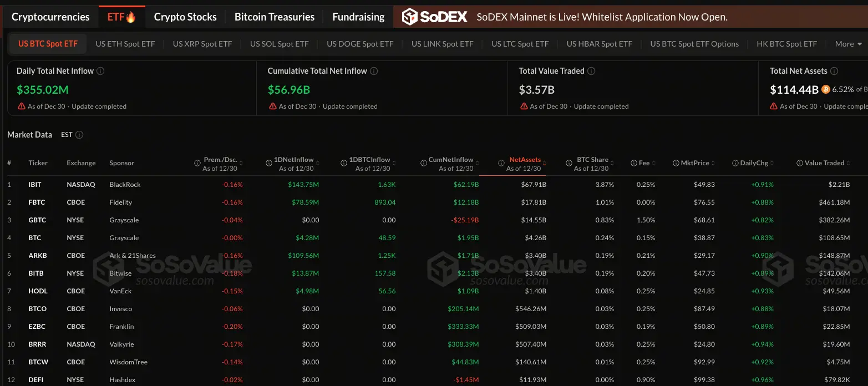The image size is (868, 386).
Task: Click the sort arrows next to MktPrice
Action: pos(714,163)
